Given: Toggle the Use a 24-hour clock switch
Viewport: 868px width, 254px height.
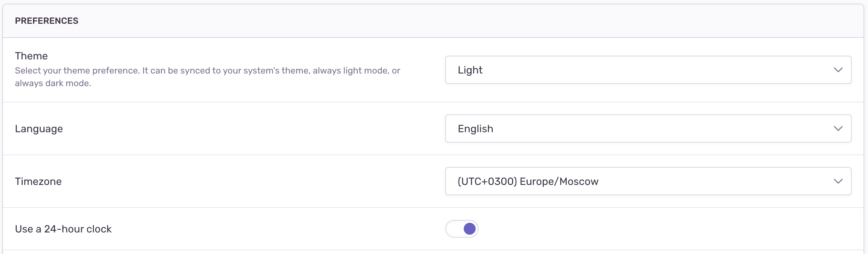Looking at the screenshot, I should [462, 229].
